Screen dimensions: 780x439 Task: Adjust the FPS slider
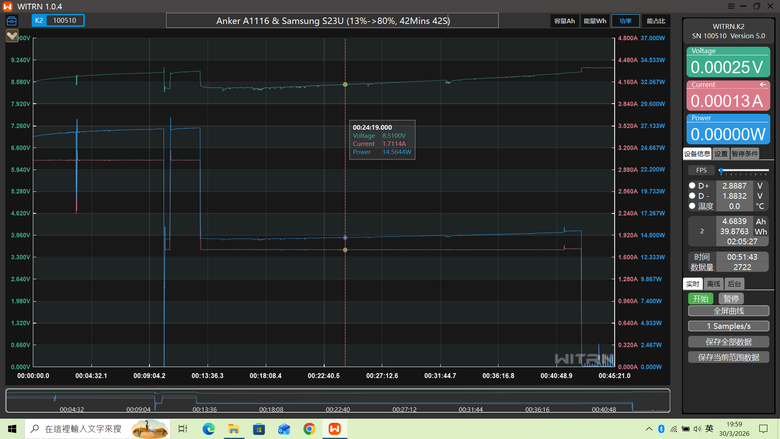744,171
